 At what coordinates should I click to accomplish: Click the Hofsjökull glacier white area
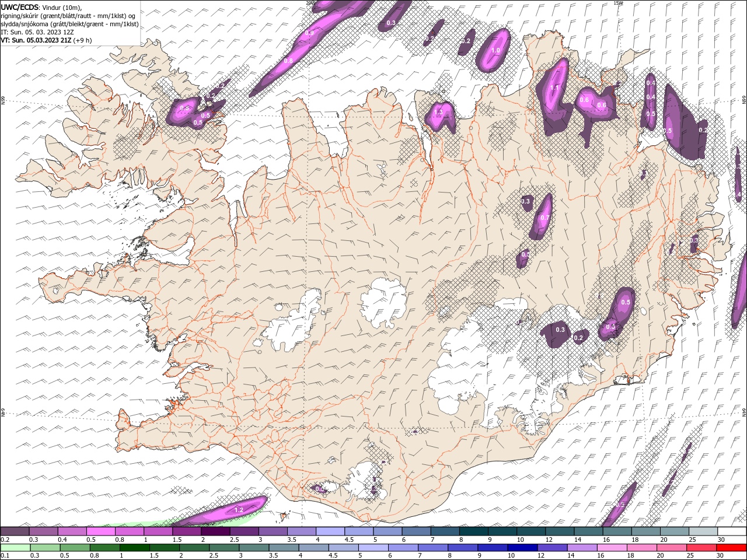pos(384,303)
